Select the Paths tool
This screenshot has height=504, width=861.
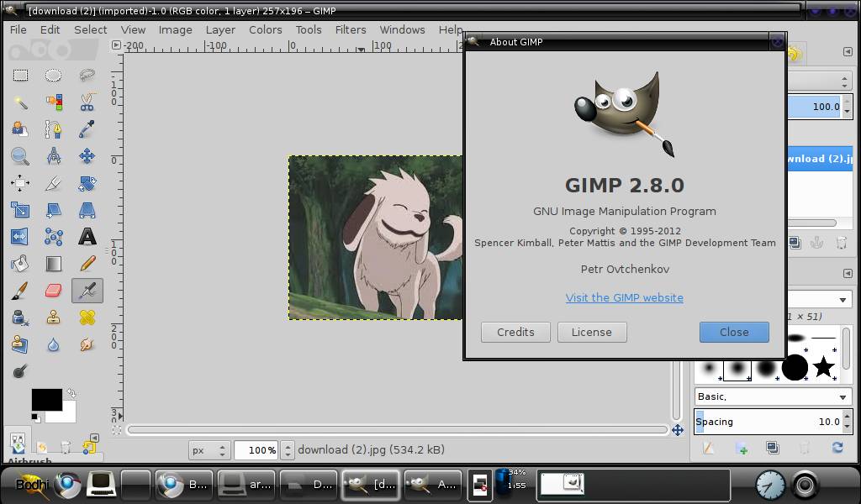(53, 129)
